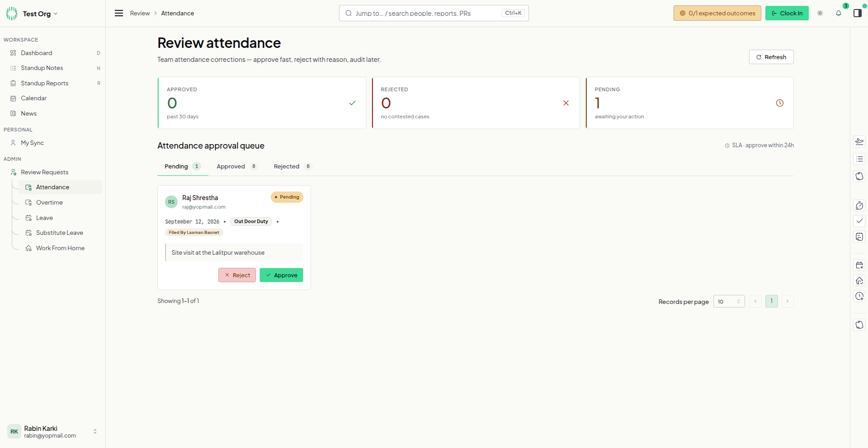Toggle the right side panel
868x448 pixels.
tap(857, 13)
